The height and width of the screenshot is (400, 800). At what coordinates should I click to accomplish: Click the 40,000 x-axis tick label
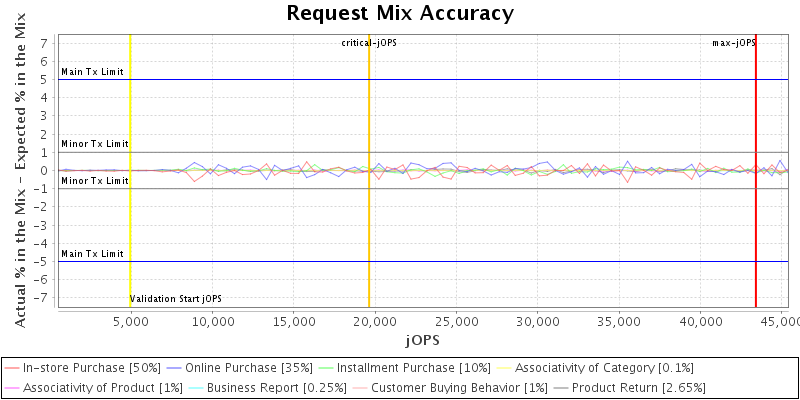tap(701, 322)
